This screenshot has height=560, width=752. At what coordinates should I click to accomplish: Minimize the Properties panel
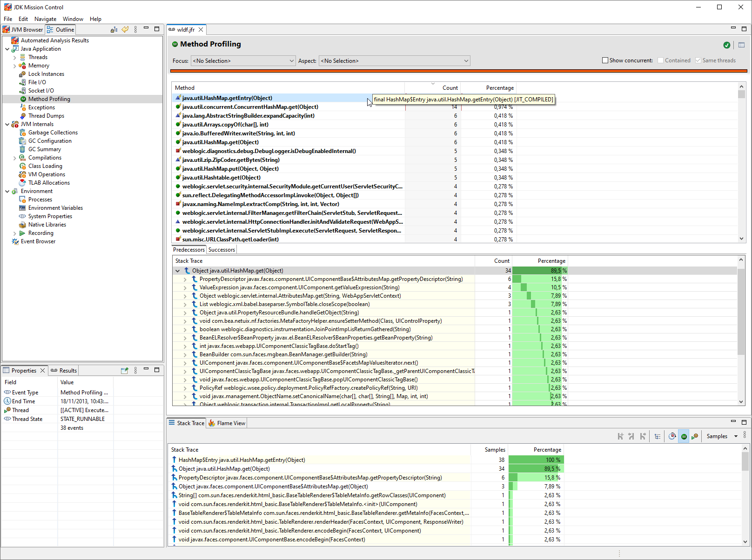pyautogui.click(x=146, y=369)
